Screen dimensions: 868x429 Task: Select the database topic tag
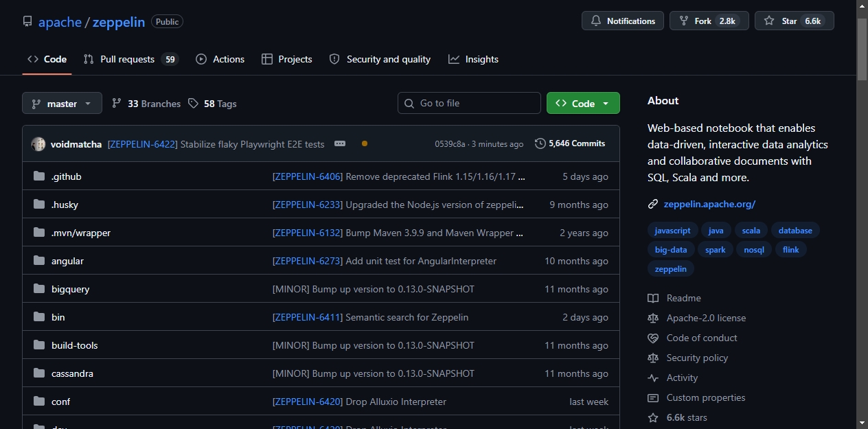(x=795, y=231)
